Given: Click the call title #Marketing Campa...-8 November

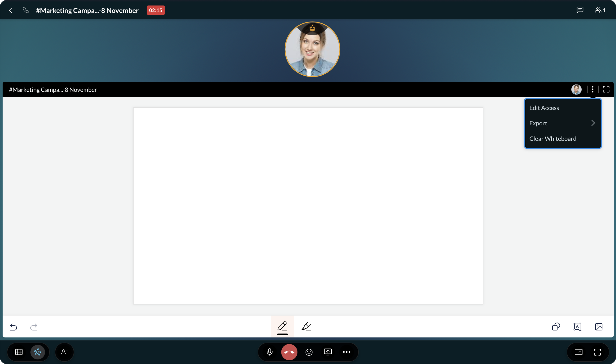Looking at the screenshot, I should point(87,10).
